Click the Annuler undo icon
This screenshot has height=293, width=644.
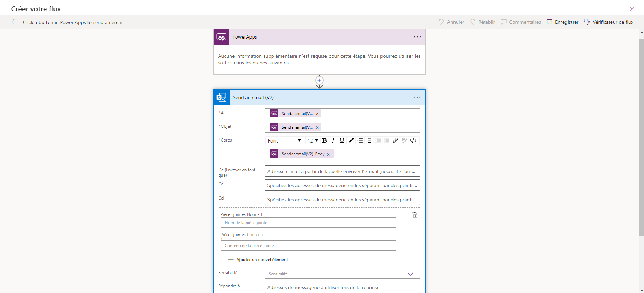pos(441,22)
